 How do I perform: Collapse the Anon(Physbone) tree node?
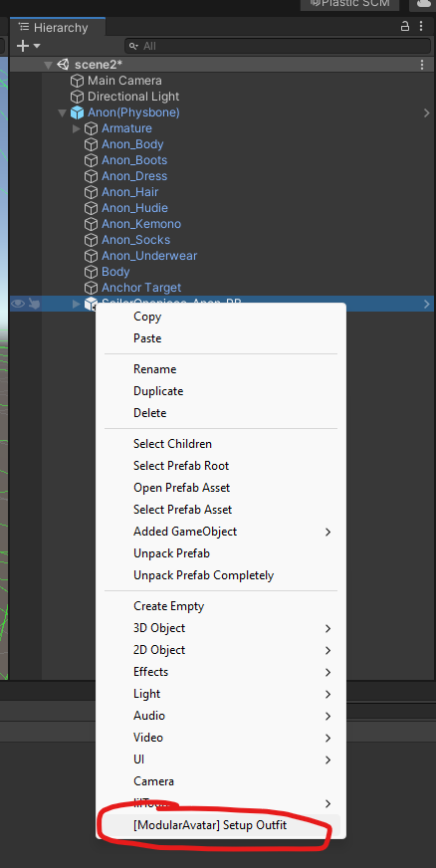click(x=62, y=112)
